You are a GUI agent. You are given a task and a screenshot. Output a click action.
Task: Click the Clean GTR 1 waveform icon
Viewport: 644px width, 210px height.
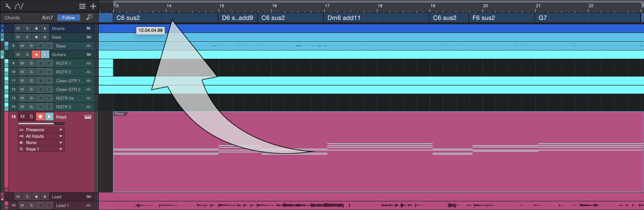[88, 81]
